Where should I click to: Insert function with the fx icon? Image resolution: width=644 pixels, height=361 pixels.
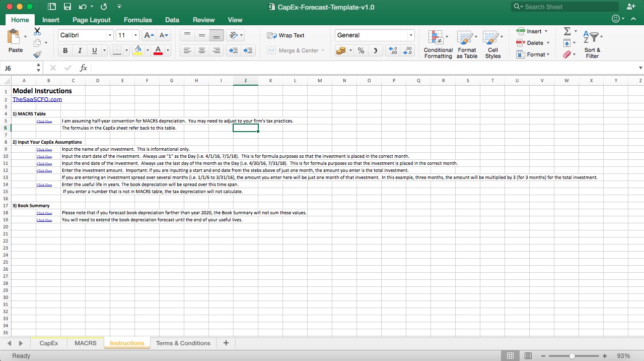(x=84, y=68)
